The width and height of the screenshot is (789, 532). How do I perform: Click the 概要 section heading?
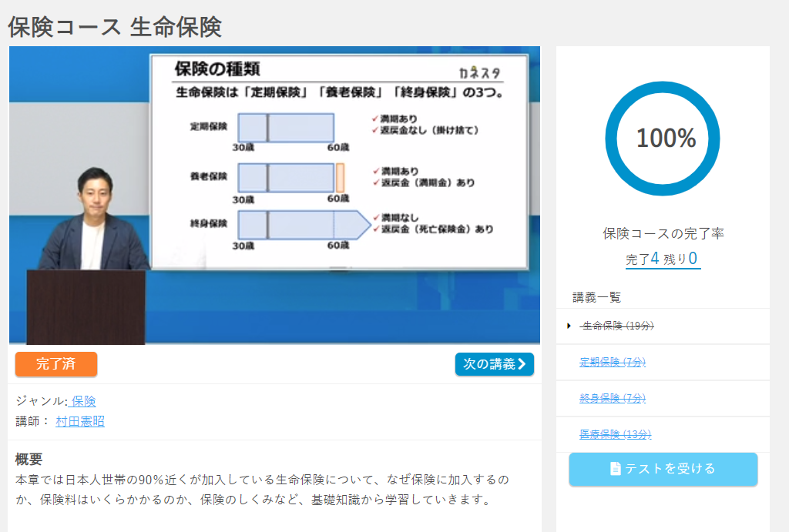coord(29,460)
